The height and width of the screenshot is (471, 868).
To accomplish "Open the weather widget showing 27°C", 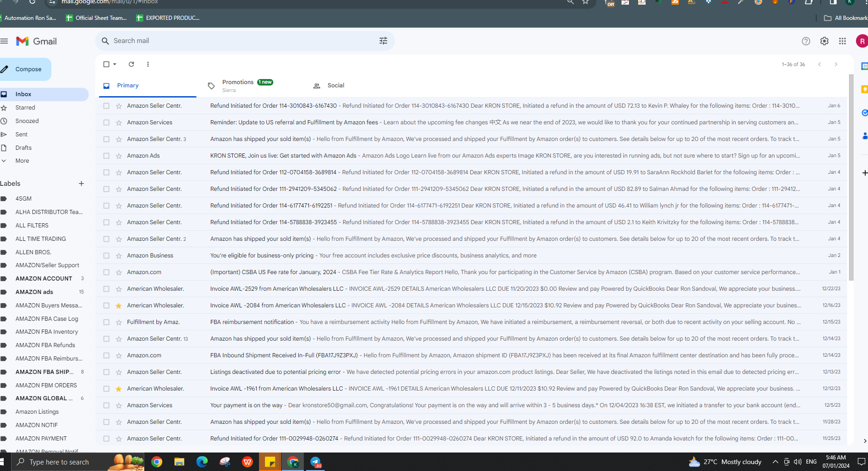I will [x=725, y=462].
